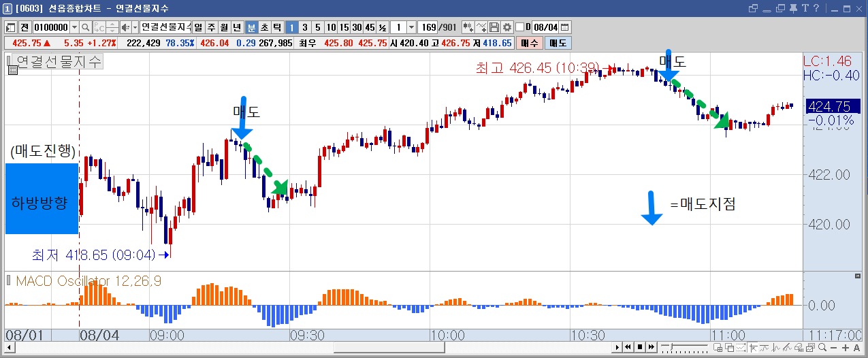Edit the 169 candle count field

tap(428, 27)
